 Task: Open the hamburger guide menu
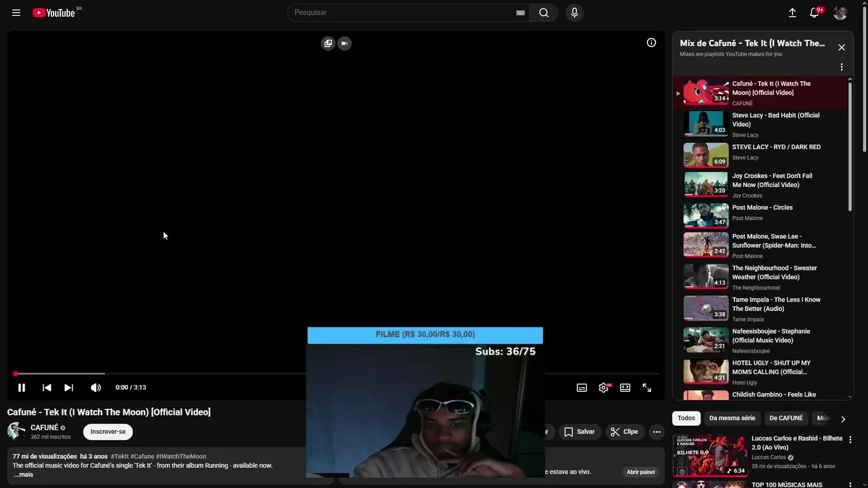[x=16, y=13]
